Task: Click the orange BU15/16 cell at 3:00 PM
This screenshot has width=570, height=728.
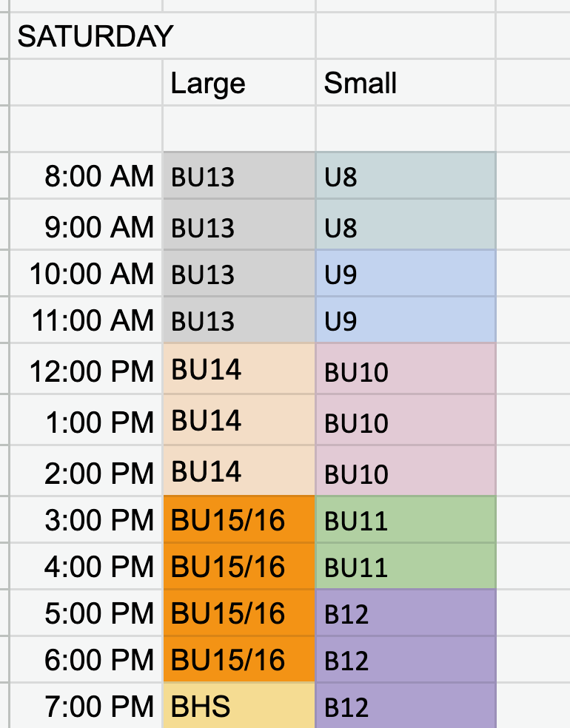Action: [x=238, y=520]
